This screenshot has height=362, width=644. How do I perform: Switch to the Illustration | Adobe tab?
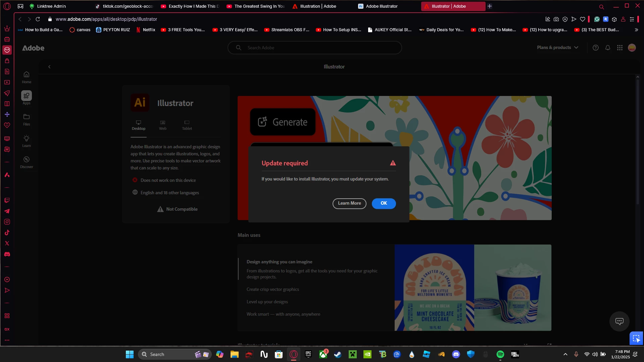(318, 6)
